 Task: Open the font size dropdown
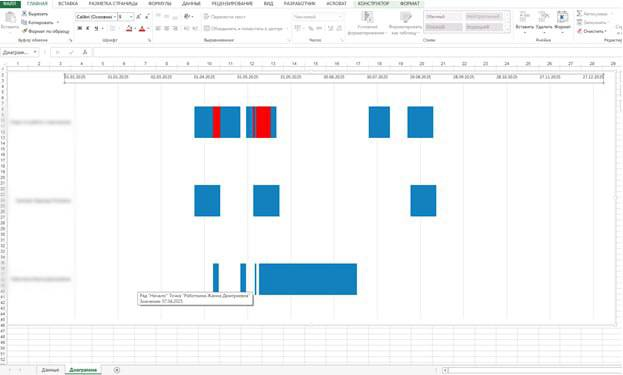131,17
